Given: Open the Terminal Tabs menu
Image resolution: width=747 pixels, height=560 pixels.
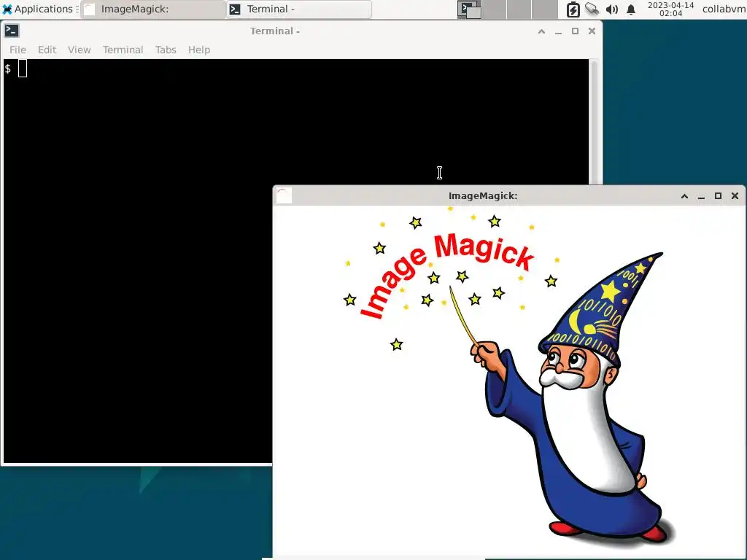Looking at the screenshot, I should pyautogui.click(x=166, y=50).
